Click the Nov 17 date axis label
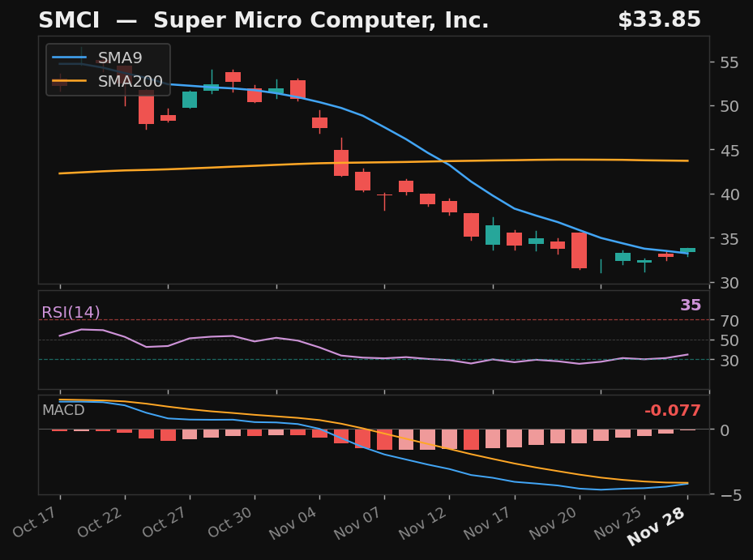The width and height of the screenshot is (753, 560). coord(487,523)
